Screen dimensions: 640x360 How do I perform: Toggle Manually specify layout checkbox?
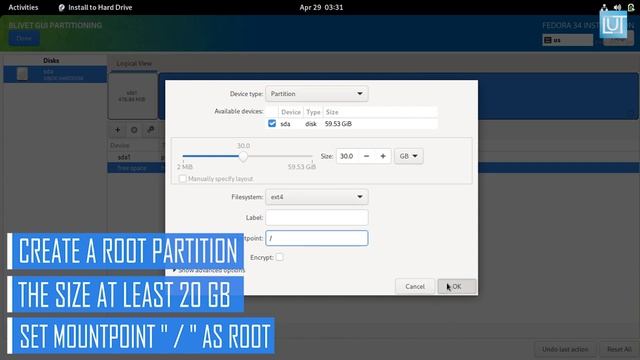coord(183,179)
